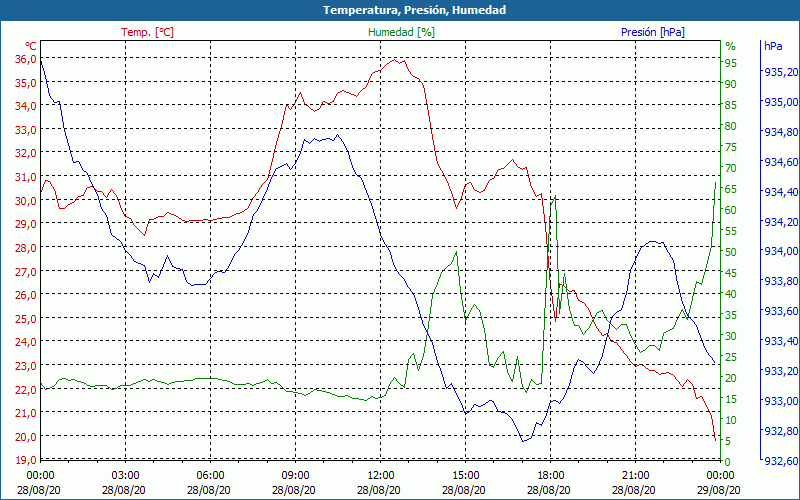Click temperature axis value '26,0'

pos(26,295)
